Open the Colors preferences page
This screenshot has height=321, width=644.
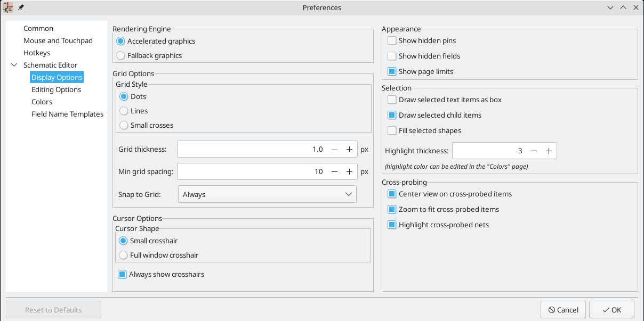point(42,102)
